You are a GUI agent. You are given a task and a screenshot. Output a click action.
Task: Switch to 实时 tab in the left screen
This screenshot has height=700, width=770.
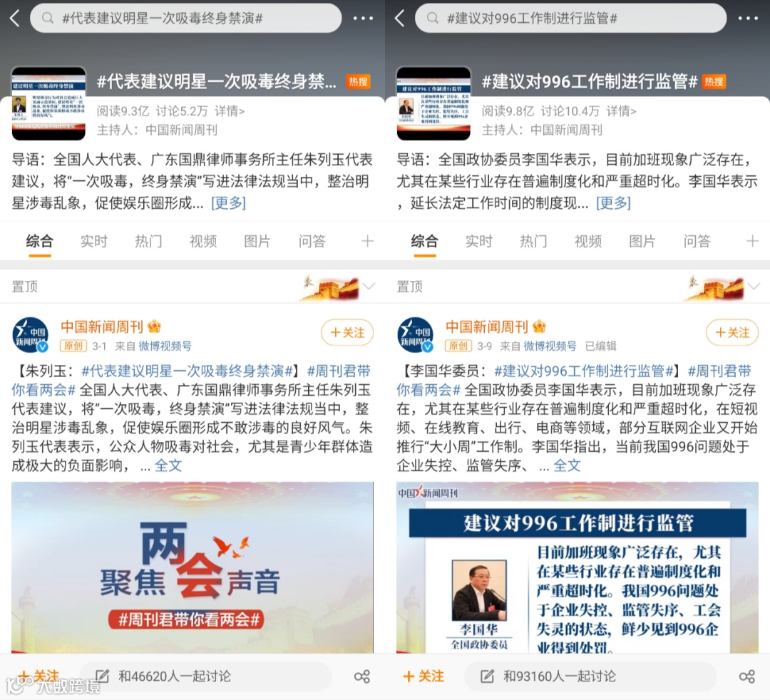coord(94,241)
